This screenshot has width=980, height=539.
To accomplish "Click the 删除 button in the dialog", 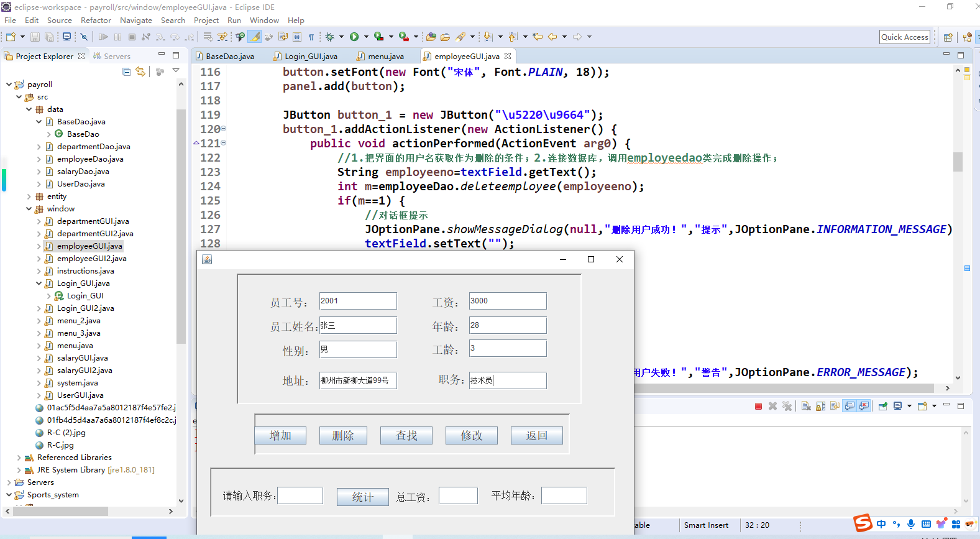I will [x=343, y=435].
